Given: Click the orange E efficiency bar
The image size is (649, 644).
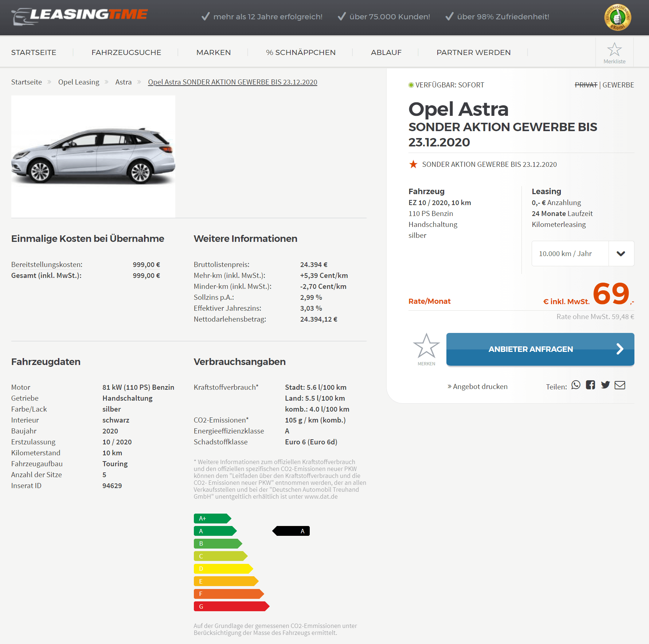Looking at the screenshot, I should pos(226,581).
